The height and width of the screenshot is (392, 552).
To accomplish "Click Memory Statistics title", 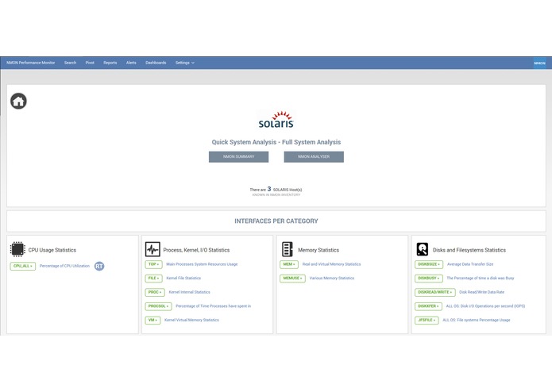I will coord(318,250).
